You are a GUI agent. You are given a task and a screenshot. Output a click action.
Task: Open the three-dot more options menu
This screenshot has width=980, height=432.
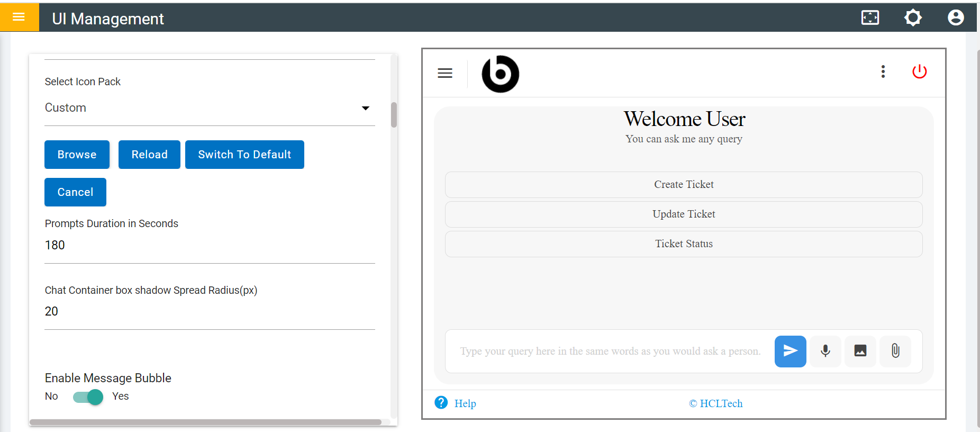point(883,71)
